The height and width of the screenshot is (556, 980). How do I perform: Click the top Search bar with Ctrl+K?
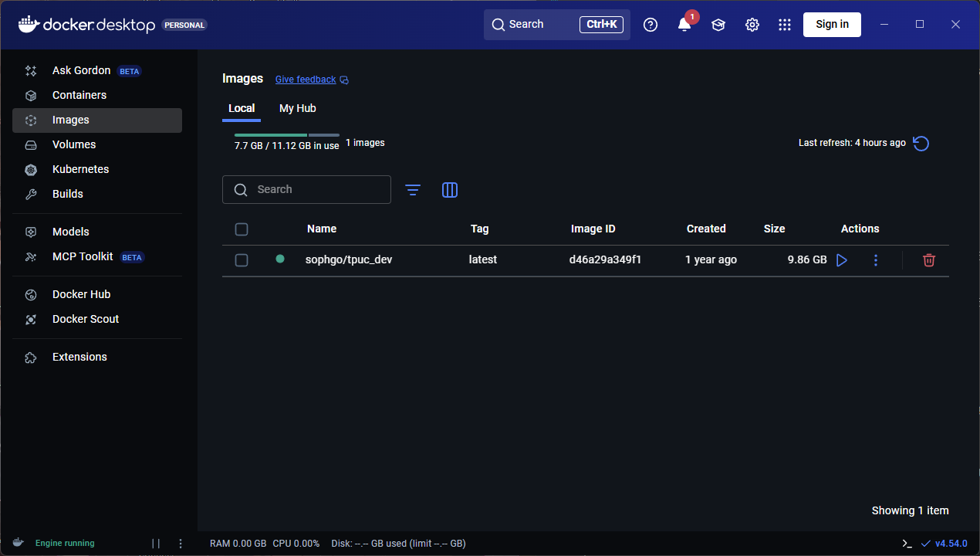(x=557, y=25)
